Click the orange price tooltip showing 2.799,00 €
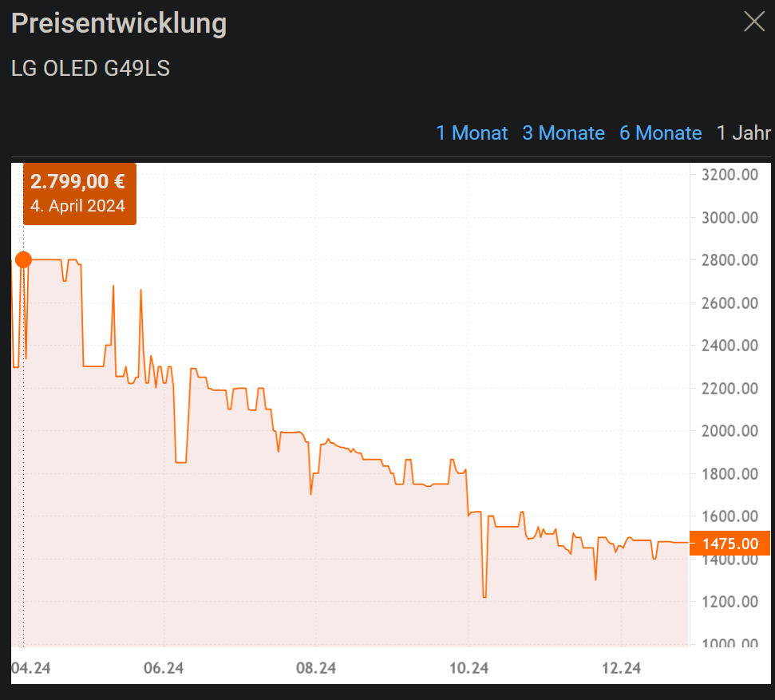This screenshot has width=775, height=700. 77,181
